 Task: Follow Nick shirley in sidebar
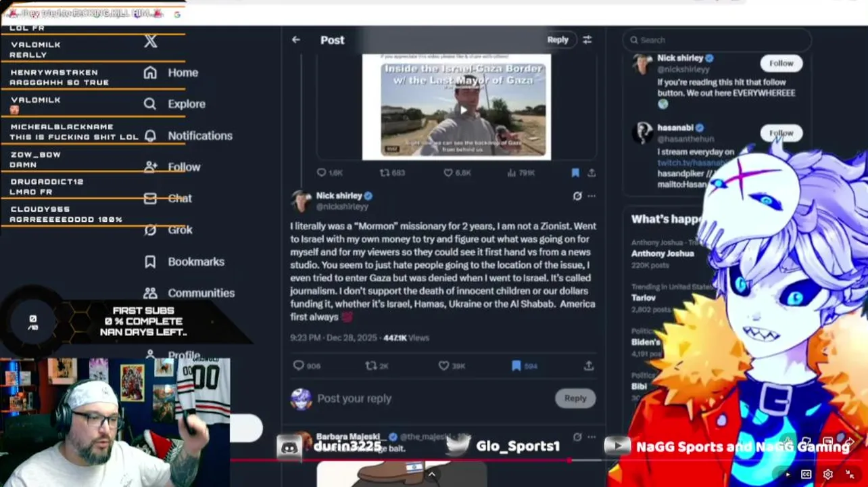pyautogui.click(x=781, y=64)
